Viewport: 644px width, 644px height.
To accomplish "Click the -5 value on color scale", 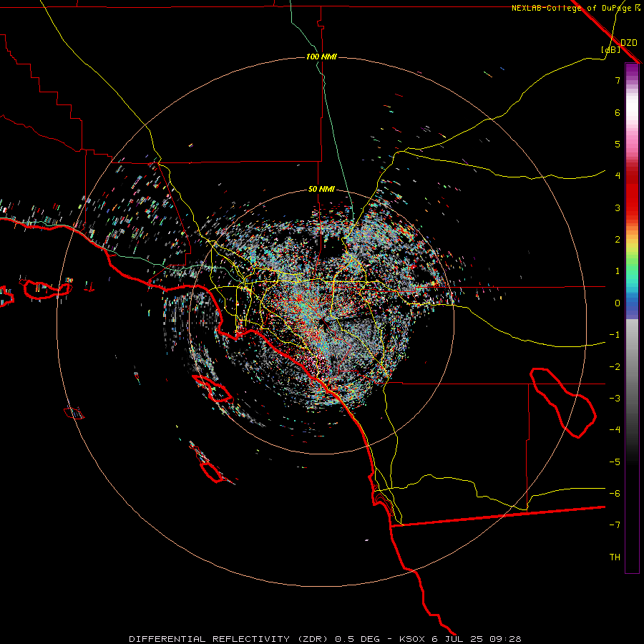I will click(615, 462).
